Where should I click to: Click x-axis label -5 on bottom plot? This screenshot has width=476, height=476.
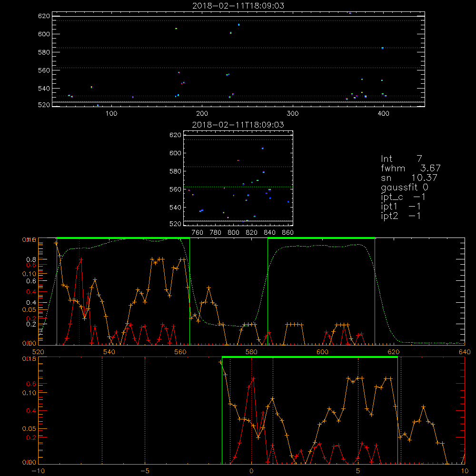coord(145,471)
